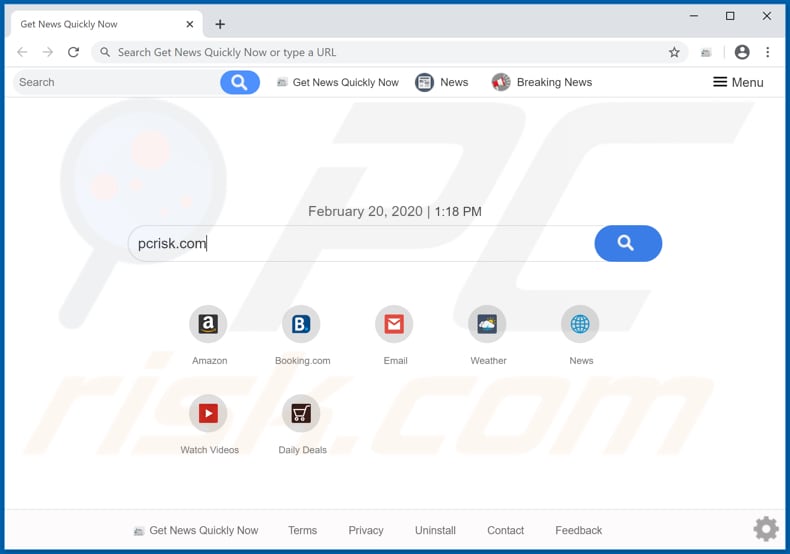Open the Breaking News toolbar link
790x554 pixels.
click(554, 82)
